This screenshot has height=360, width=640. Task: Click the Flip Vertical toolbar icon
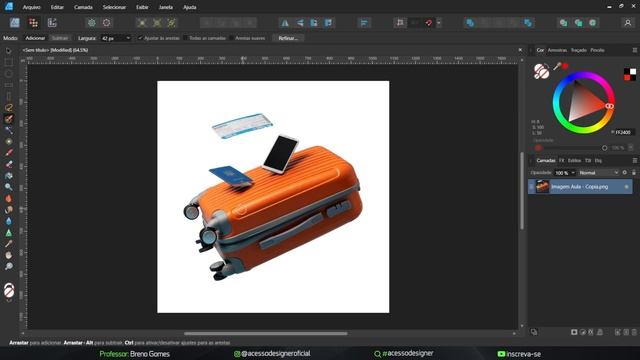[x=300, y=23]
